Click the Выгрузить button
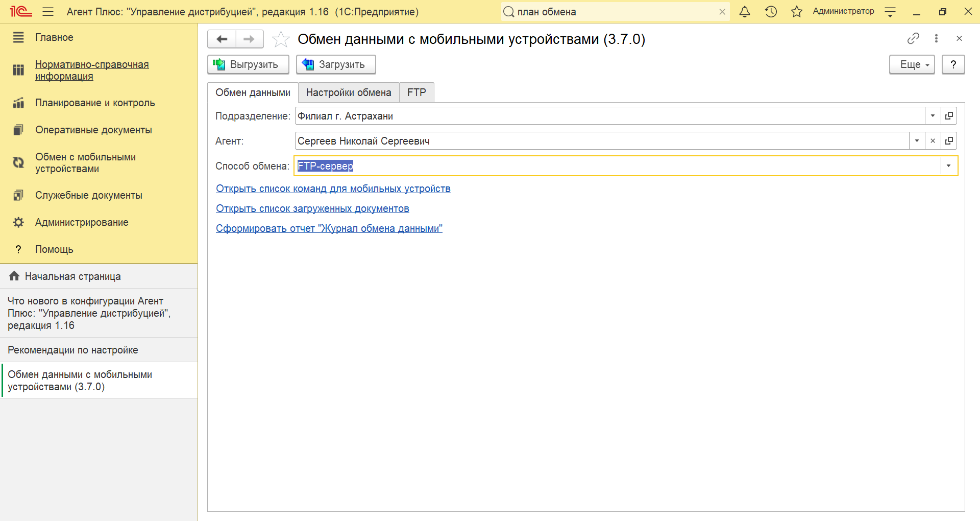 [248, 65]
